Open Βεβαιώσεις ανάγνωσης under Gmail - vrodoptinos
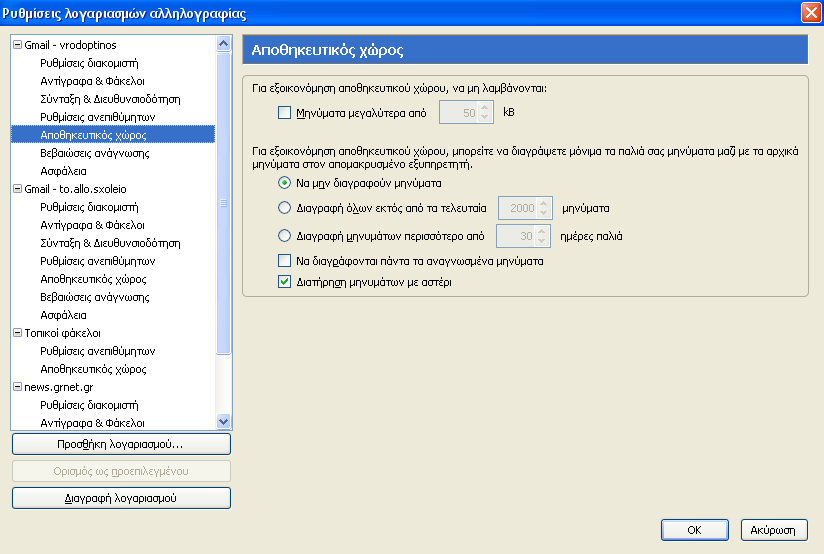Image resolution: width=824 pixels, height=554 pixels. (x=113, y=153)
